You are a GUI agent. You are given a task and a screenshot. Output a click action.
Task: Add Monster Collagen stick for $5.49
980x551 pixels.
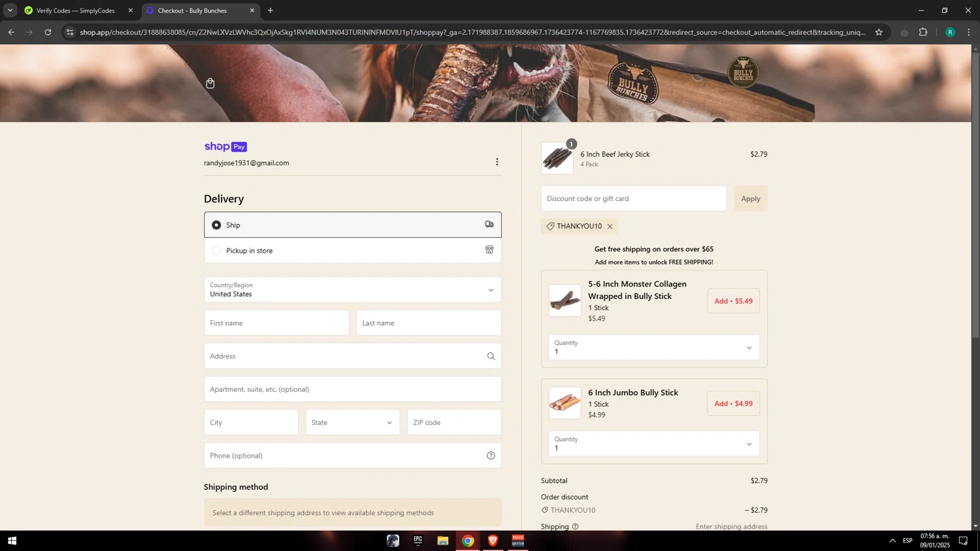[734, 301]
